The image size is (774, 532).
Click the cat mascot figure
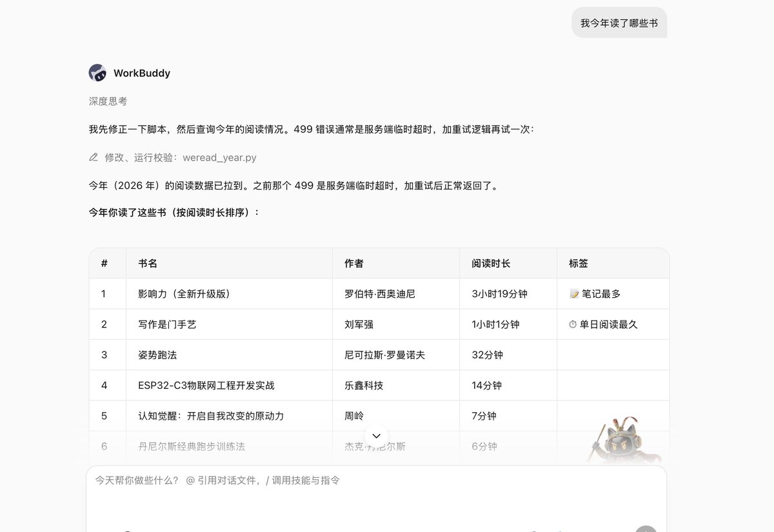pyautogui.click(x=625, y=440)
